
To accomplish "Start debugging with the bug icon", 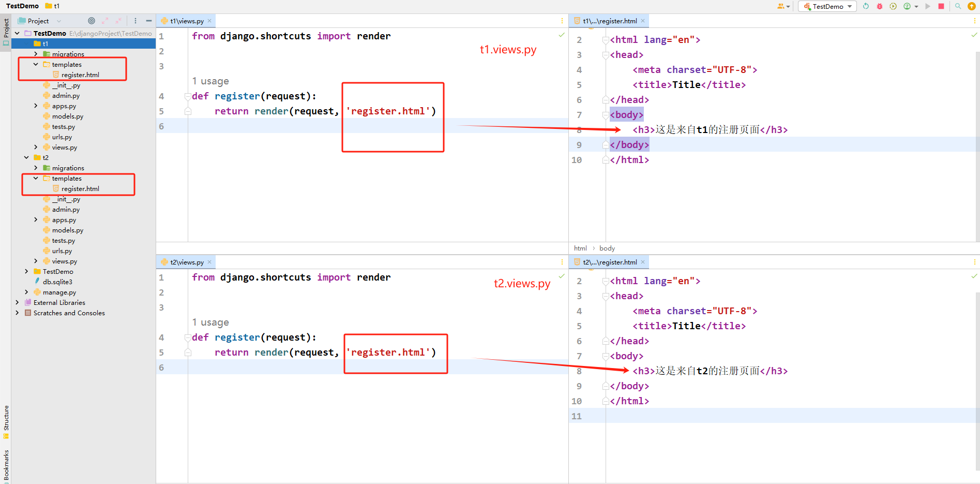I will tap(880, 6).
